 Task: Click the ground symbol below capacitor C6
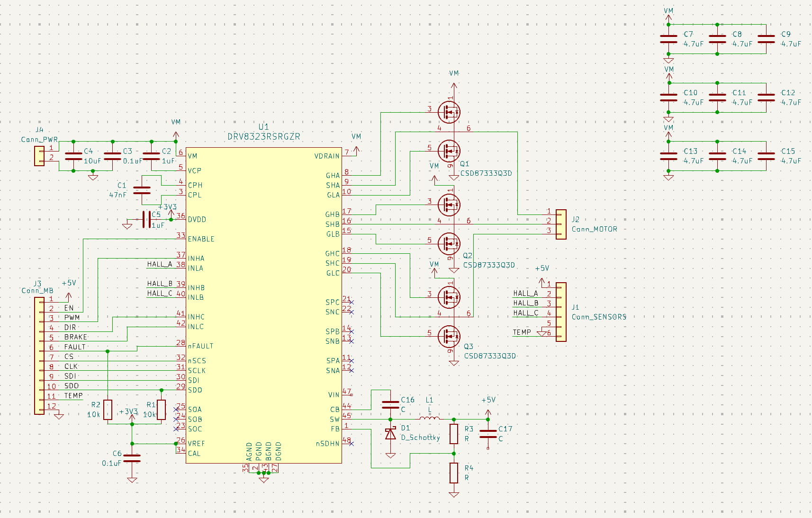click(132, 480)
